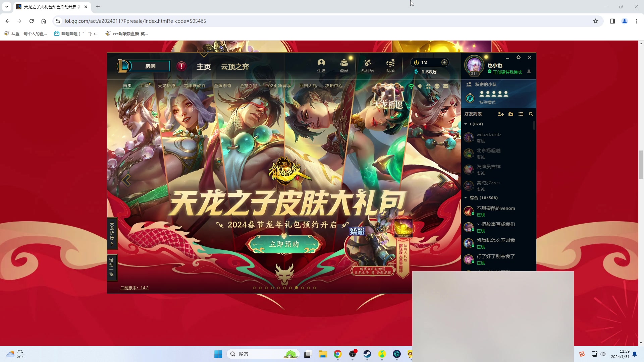Open the 2024 新赛季 sub-tab
Viewport: 644px width, 362px height.
[278, 86]
